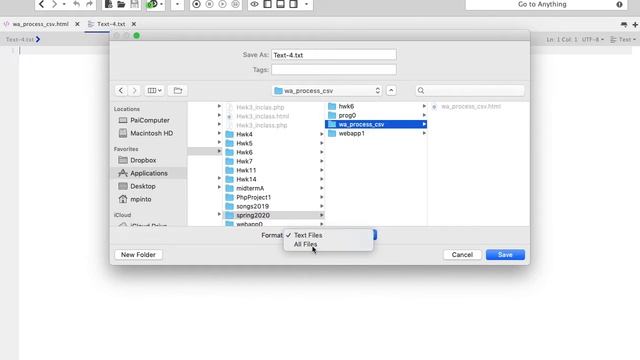Open recent locations dropdown beside forward arrow
The image size is (640, 360).
[x=64, y=4]
